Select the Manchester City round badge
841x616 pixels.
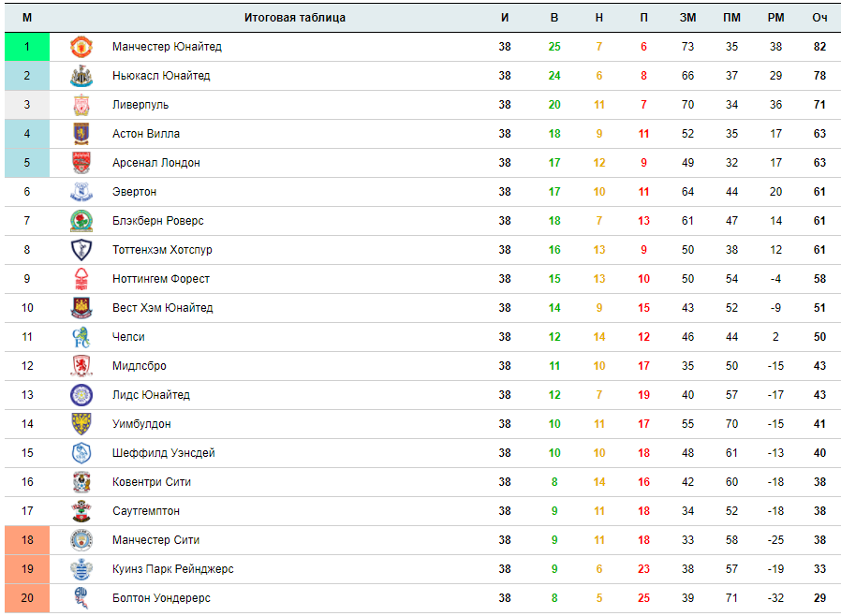(x=81, y=540)
